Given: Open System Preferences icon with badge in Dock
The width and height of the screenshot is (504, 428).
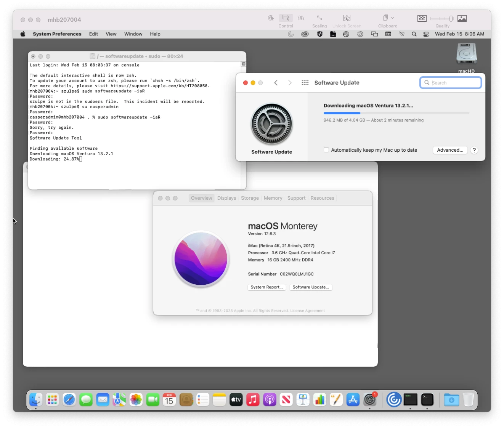Looking at the screenshot, I should click(370, 399).
